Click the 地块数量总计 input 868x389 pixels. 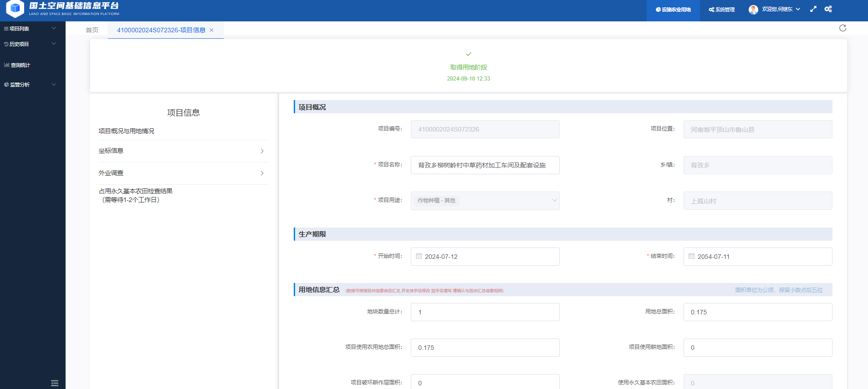(485, 312)
